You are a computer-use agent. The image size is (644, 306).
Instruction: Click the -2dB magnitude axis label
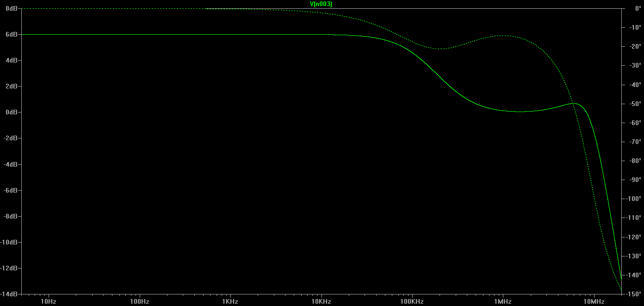click(11, 138)
